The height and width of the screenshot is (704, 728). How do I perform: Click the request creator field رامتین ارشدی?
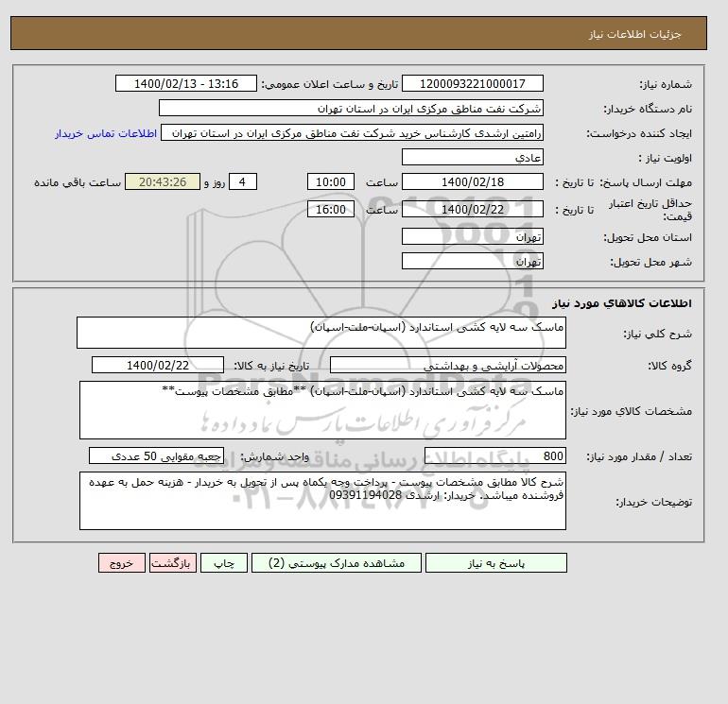pyautogui.click(x=352, y=132)
